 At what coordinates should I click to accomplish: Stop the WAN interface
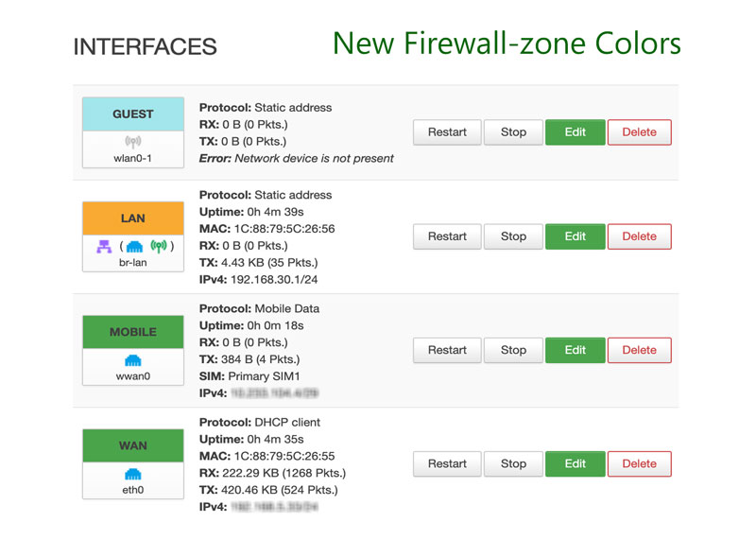513,463
